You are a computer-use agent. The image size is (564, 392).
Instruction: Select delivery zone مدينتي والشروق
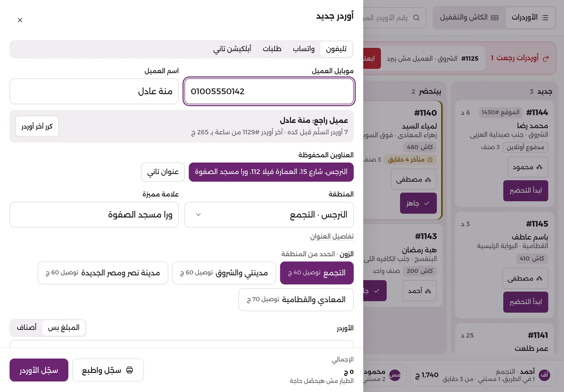click(224, 273)
